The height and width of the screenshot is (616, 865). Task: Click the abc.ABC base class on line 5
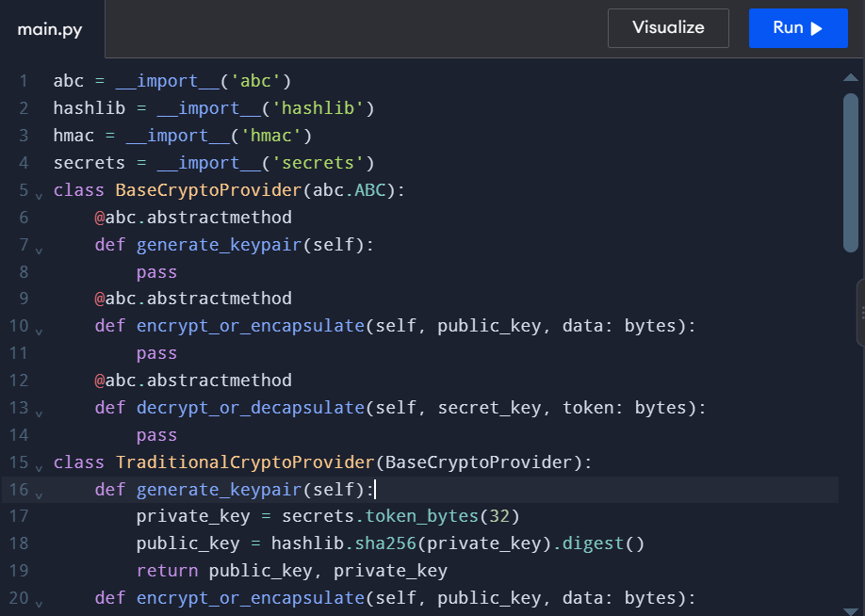[x=350, y=190]
